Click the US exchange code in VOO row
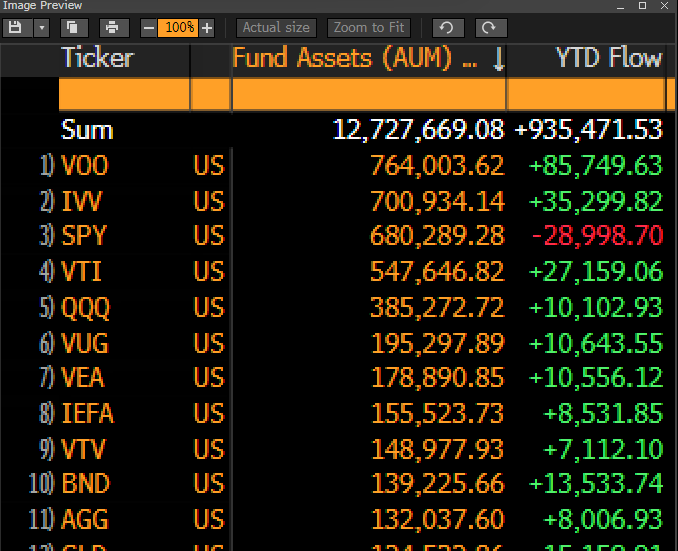This screenshot has height=551, width=678. 209,166
